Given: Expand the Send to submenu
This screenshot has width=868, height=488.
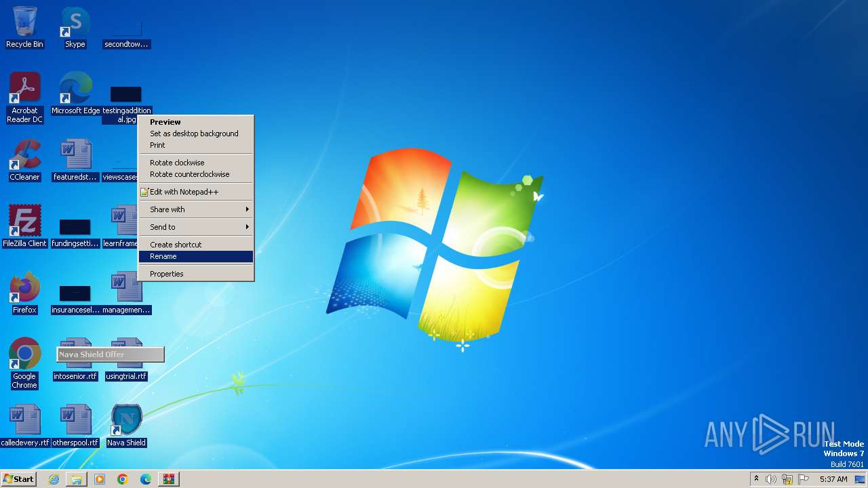Looking at the screenshot, I should [x=196, y=227].
